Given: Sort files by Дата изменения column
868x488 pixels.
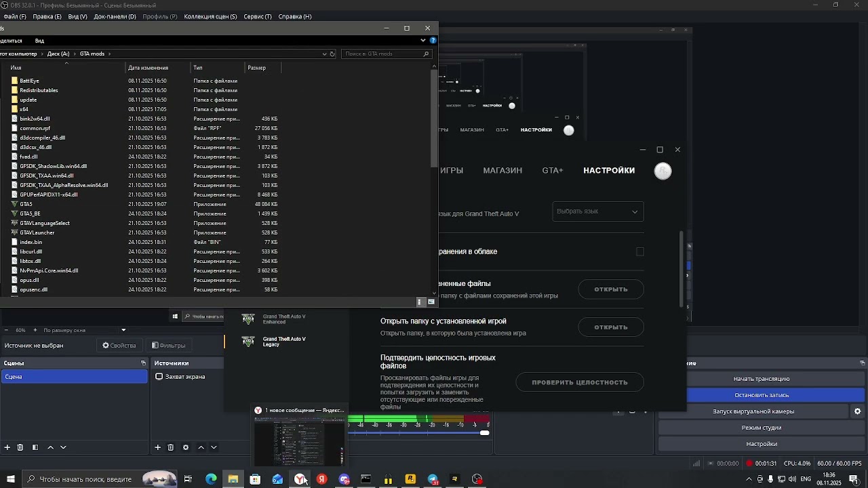Looking at the screenshot, I should click(148, 68).
